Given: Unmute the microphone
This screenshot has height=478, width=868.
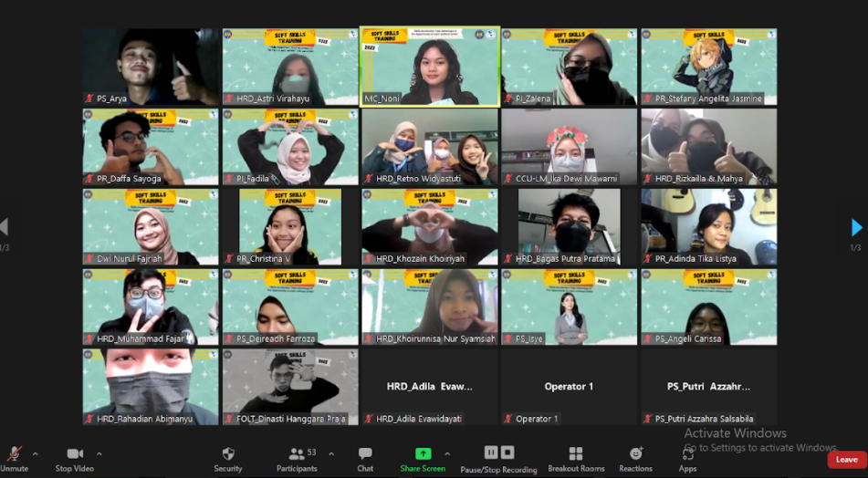Looking at the screenshot, I should [x=15, y=454].
